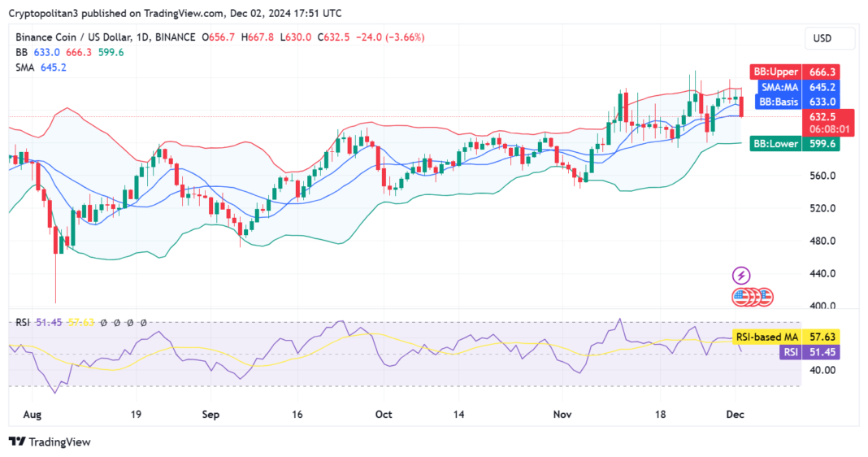Click the BB:Lower 599.6 label

(x=795, y=144)
